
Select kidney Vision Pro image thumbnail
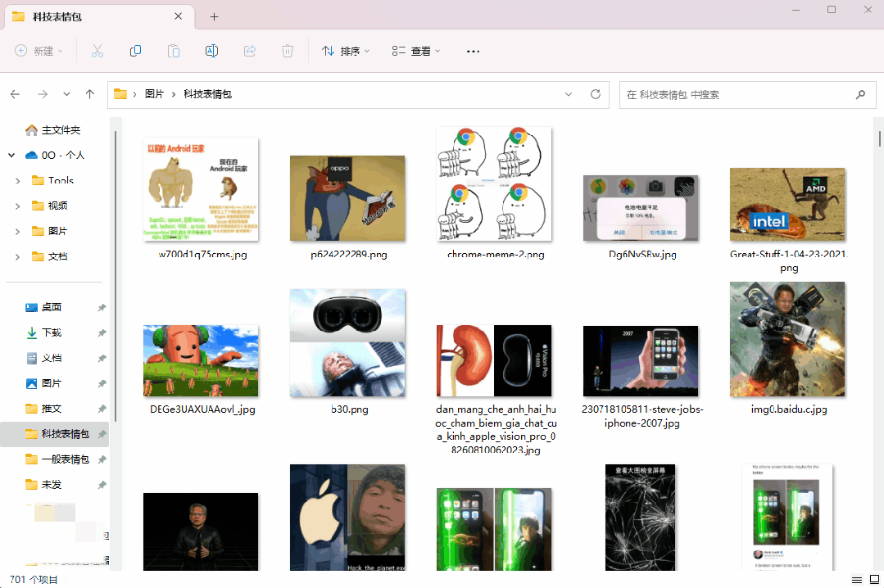[494, 361]
